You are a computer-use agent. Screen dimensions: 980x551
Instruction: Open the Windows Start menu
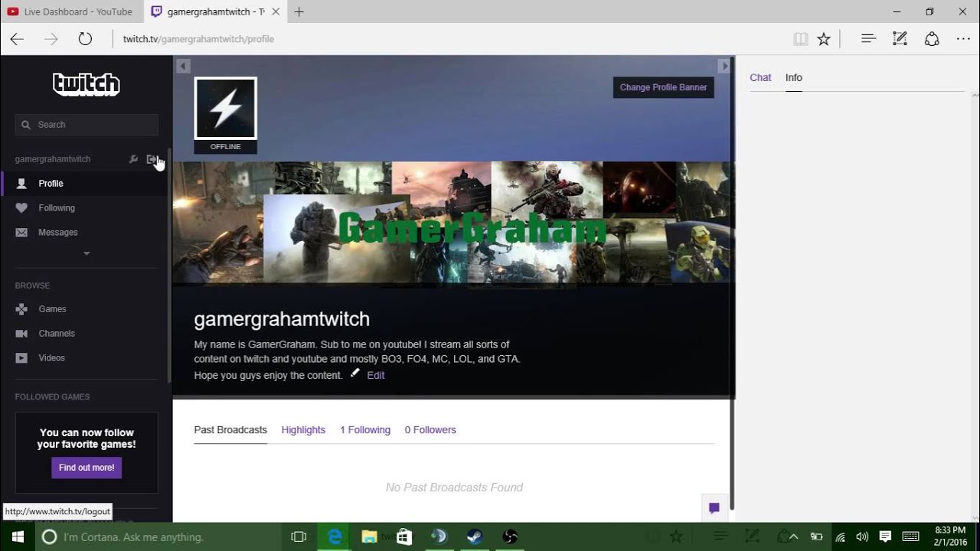click(18, 536)
